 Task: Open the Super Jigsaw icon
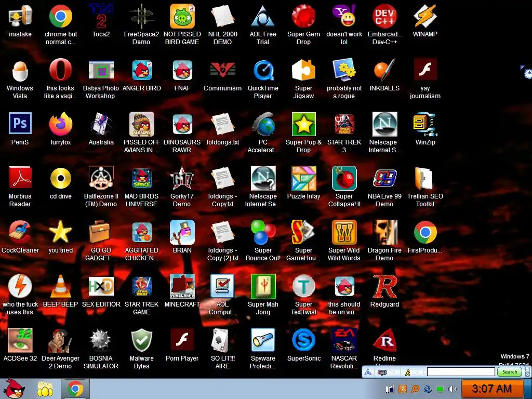click(303, 70)
